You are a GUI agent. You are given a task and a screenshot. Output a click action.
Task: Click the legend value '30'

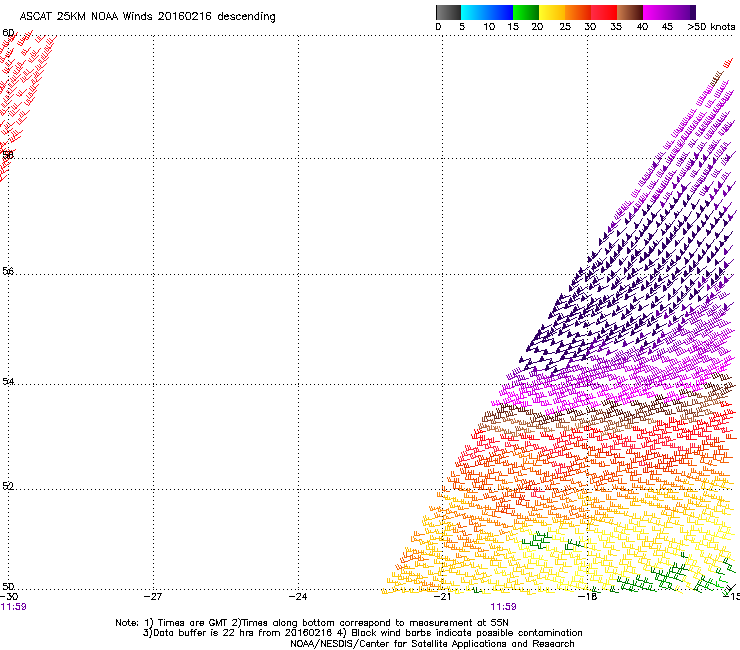pos(590,27)
